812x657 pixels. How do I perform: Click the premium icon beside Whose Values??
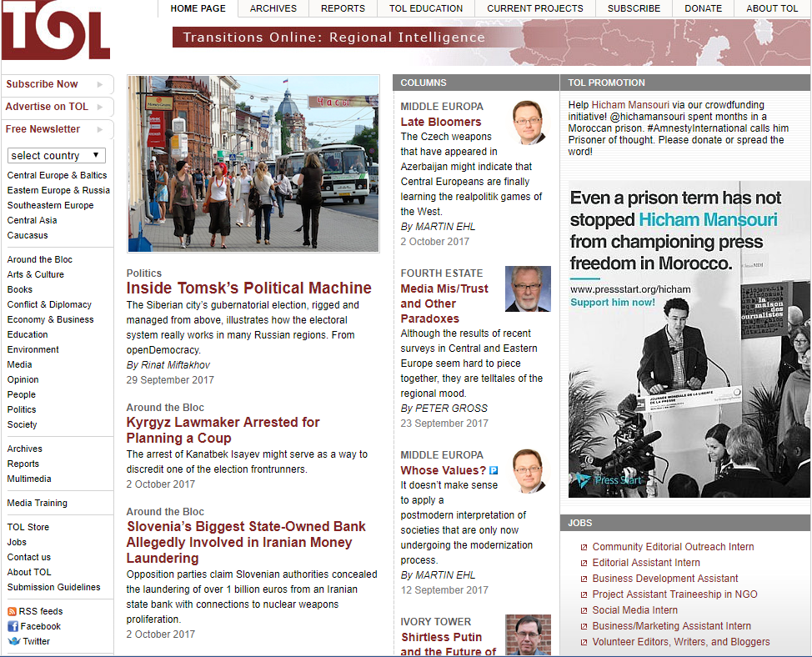click(x=494, y=470)
